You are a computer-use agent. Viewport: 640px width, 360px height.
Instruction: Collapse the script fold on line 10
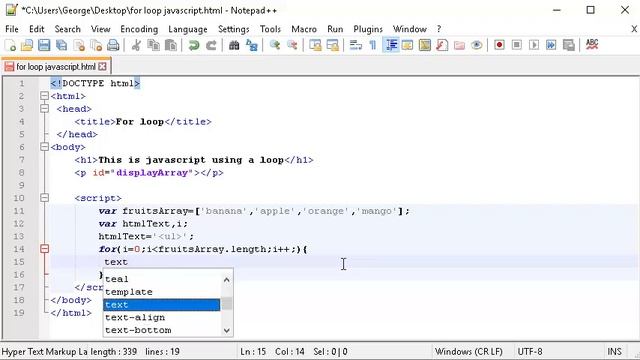click(44, 198)
